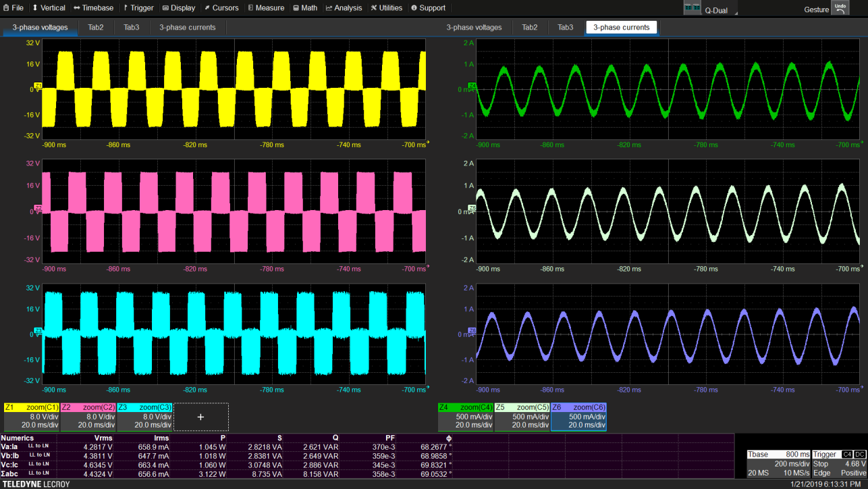Expand the Analysis menu
This screenshot has width=868, height=489.
(344, 8)
